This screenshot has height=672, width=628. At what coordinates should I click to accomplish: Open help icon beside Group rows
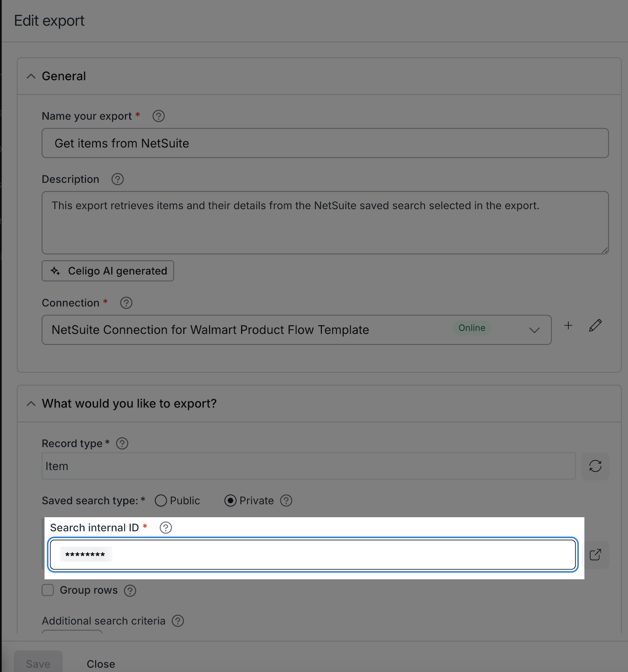click(130, 590)
